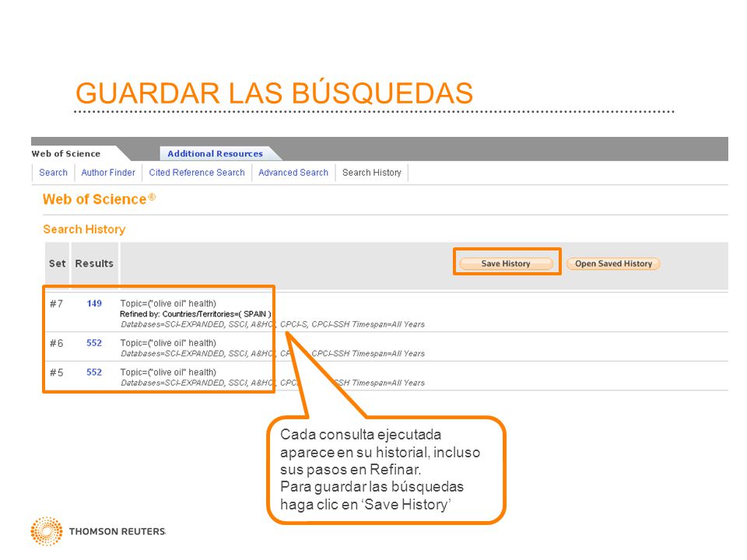Select set number #7
This screenshot has width=747, height=560.
56,304
